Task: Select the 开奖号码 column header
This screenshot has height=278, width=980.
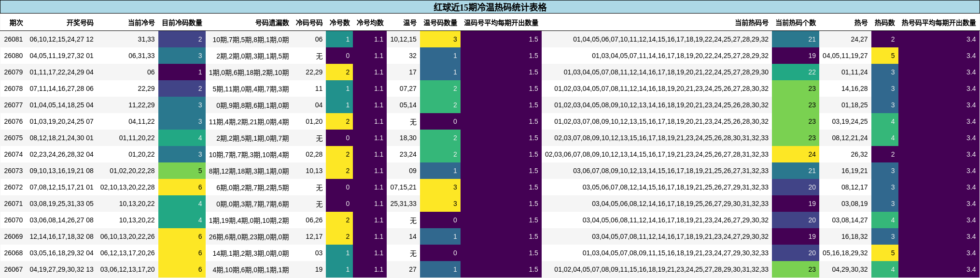Action: 80,23
